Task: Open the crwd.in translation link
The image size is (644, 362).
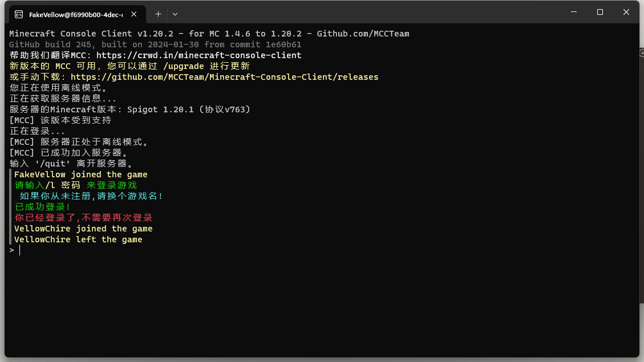Action: click(199, 55)
